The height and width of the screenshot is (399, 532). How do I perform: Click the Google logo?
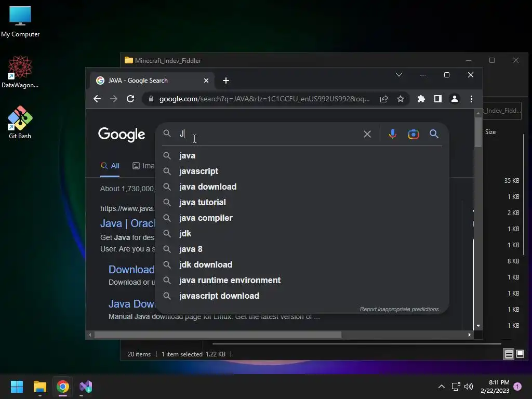click(x=122, y=135)
